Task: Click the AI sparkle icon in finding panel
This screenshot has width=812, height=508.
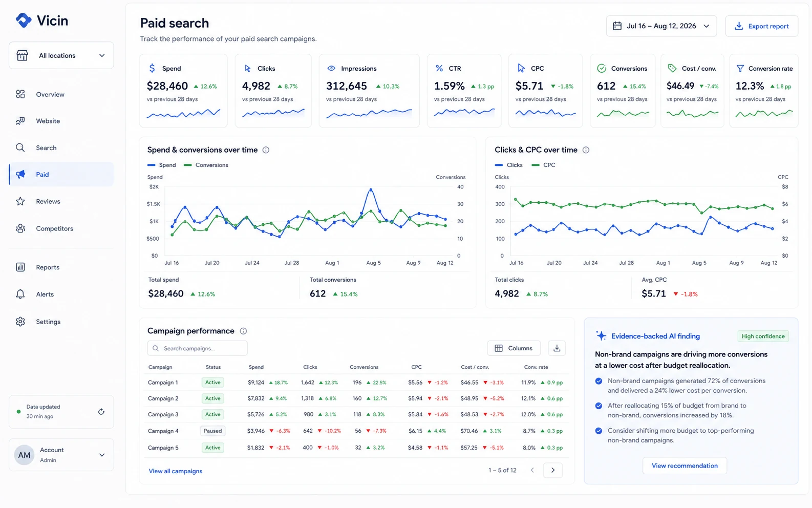Action: (x=601, y=336)
